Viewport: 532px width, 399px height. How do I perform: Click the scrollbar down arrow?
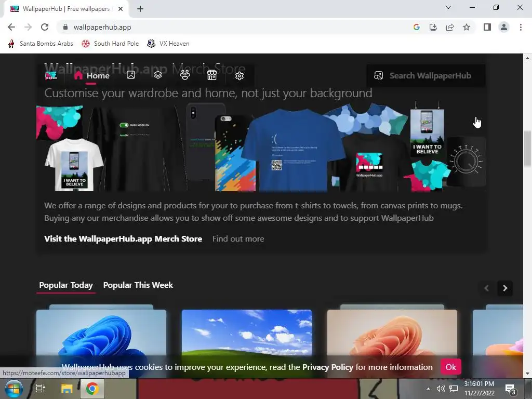tap(527, 374)
